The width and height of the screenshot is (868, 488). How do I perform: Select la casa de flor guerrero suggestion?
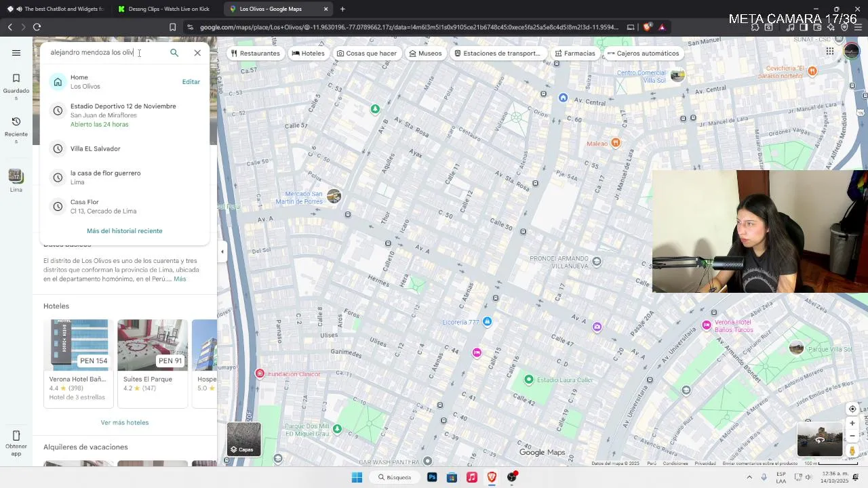[125, 178]
